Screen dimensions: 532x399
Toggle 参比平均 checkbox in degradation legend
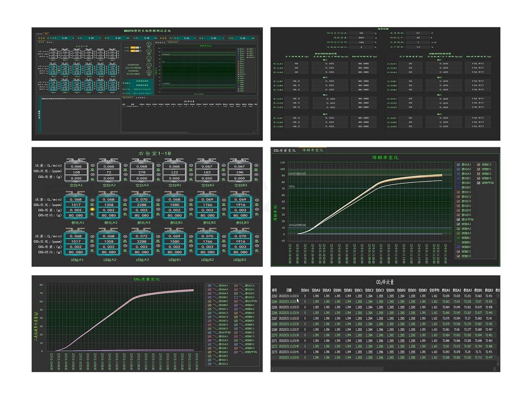458,219
